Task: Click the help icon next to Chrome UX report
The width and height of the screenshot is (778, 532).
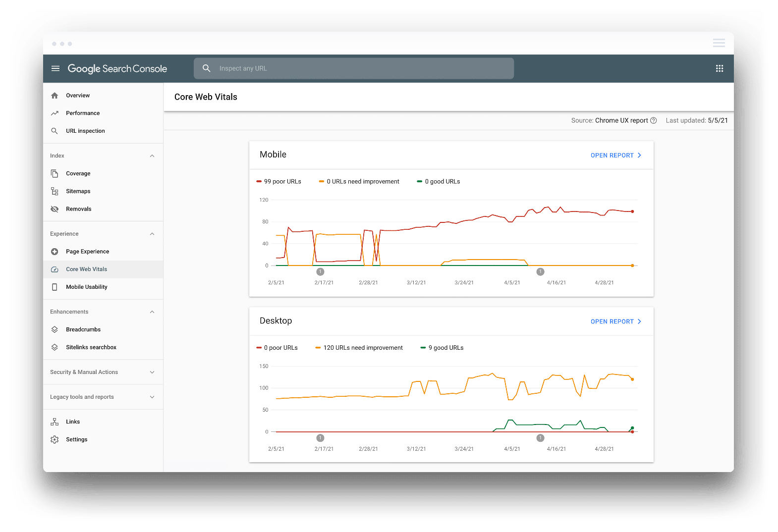Action: [x=653, y=120]
